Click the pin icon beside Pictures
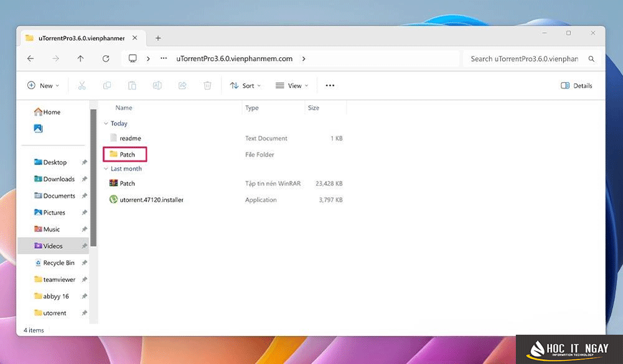The width and height of the screenshot is (623, 364). point(84,213)
